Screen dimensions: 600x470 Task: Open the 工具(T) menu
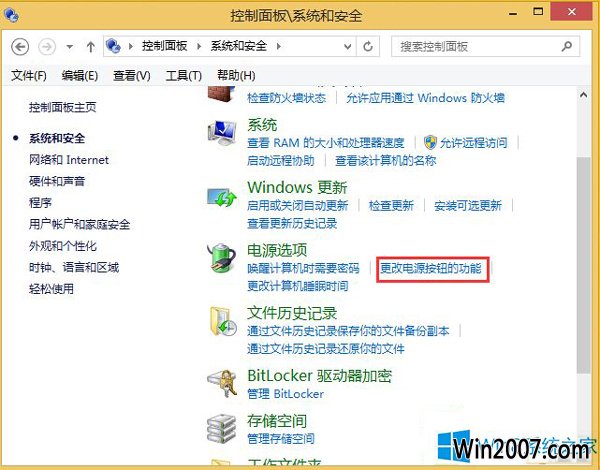184,75
